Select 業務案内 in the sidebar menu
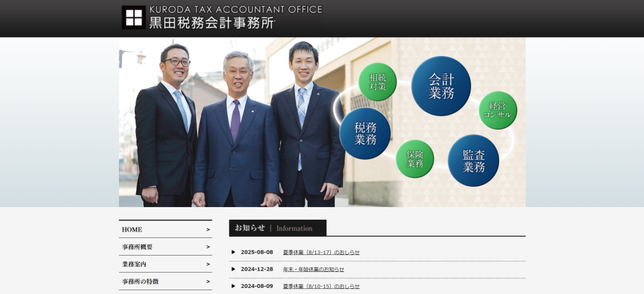The image size is (644, 294). [x=134, y=264]
